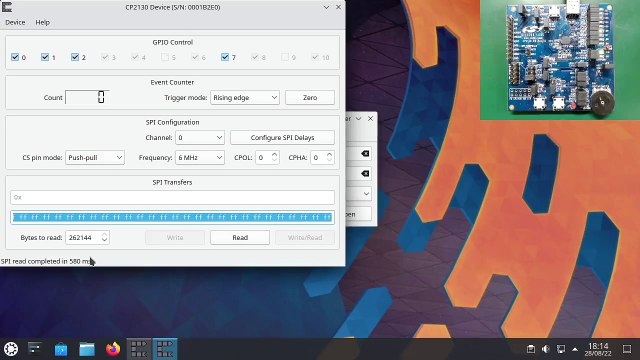
Task: Increase the CPHA value
Action: [329, 154]
